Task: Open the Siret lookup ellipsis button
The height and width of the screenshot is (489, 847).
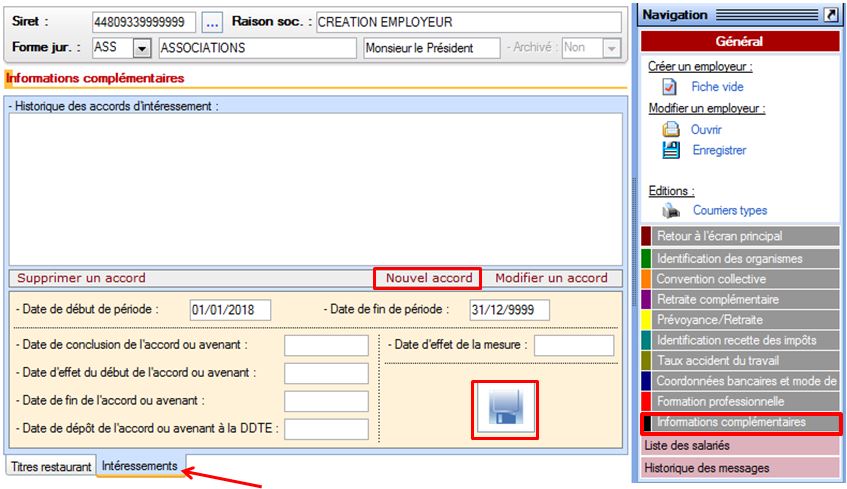Action: coord(212,23)
